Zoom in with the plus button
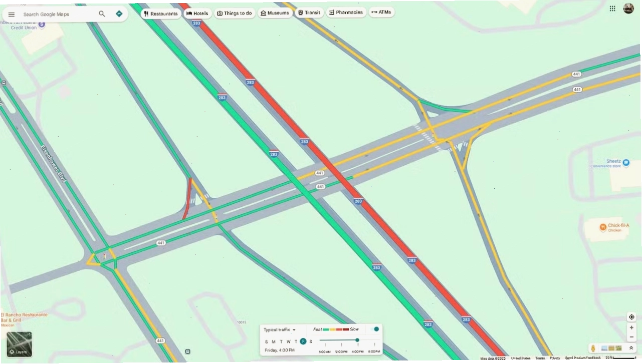 pos(631,328)
